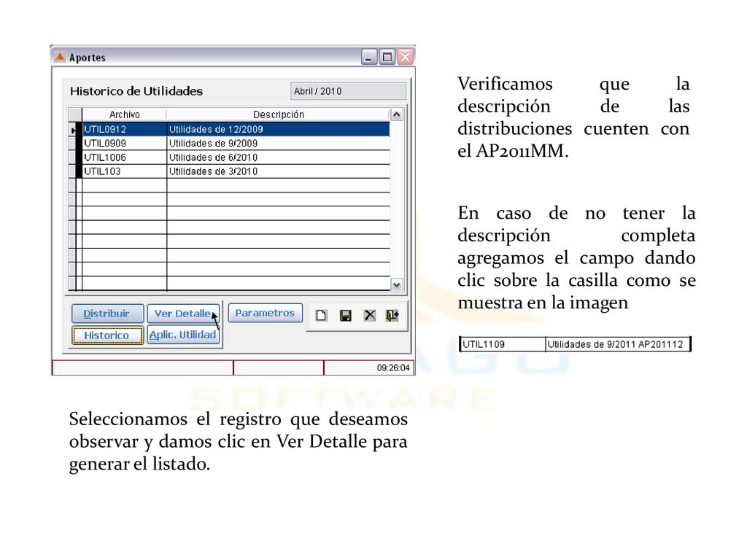Click description 'Utilidades de 9/2009'
This screenshot has height=560, width=747.
click(213, 144)
